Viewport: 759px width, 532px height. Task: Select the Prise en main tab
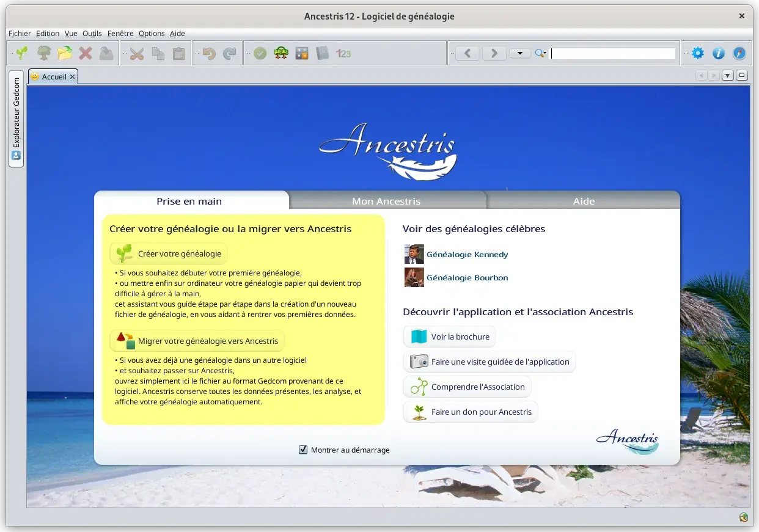coord(189,201)
